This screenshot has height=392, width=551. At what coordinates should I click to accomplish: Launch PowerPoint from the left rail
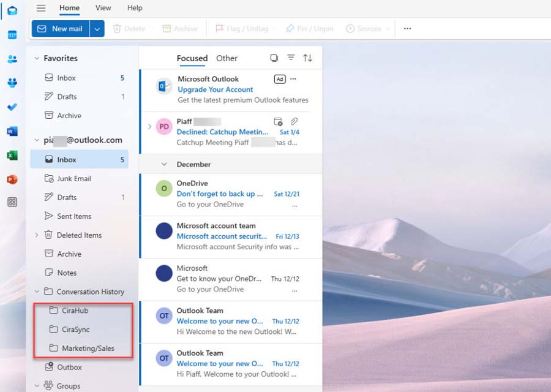click(12, 179)
